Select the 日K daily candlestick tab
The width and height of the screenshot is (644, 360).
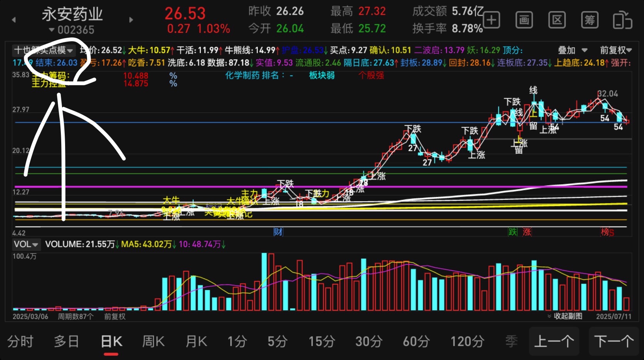click(x=111, y=342)
